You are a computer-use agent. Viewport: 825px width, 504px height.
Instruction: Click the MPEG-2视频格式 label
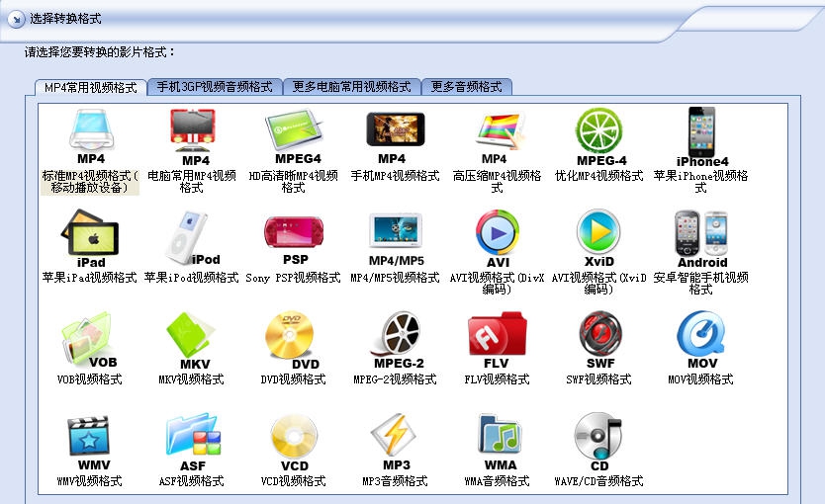pos(395,379)
